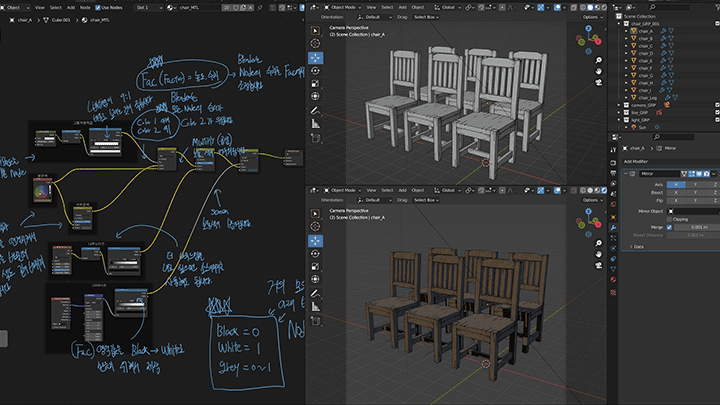Image resolution: width=720 pixels, height=405 pixels.
Task: Enable the Clipping checkbox in Mirror modifier
Action: point(669,219)
